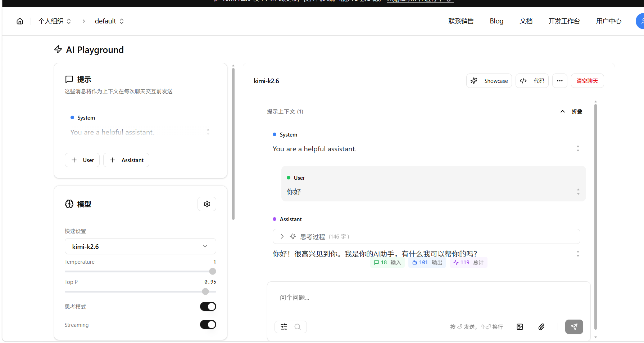Click the Temperature slider handle
The height and width of the screenshot is (343, 644).
coord(213,271)
